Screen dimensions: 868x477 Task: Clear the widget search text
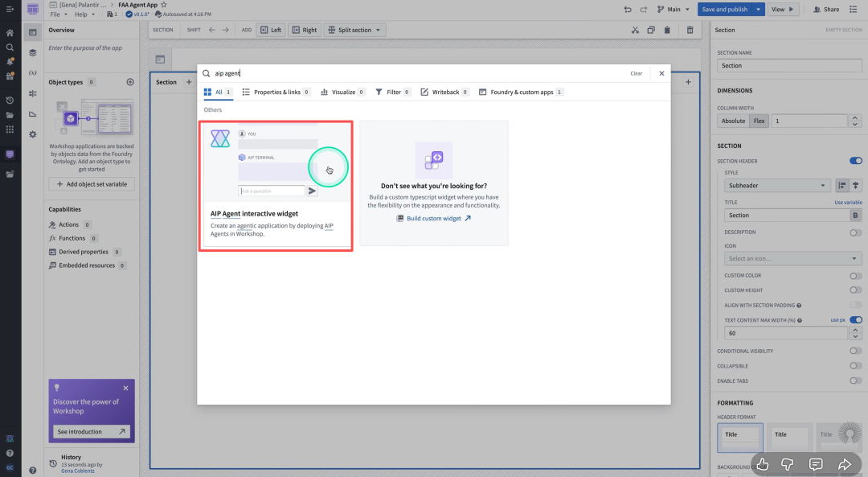coord(636,73)
